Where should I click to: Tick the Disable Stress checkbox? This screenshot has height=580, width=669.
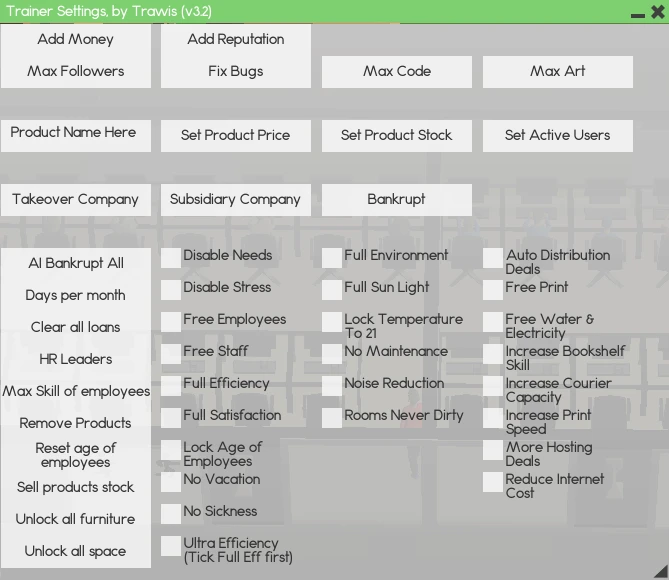click(171, 290)
